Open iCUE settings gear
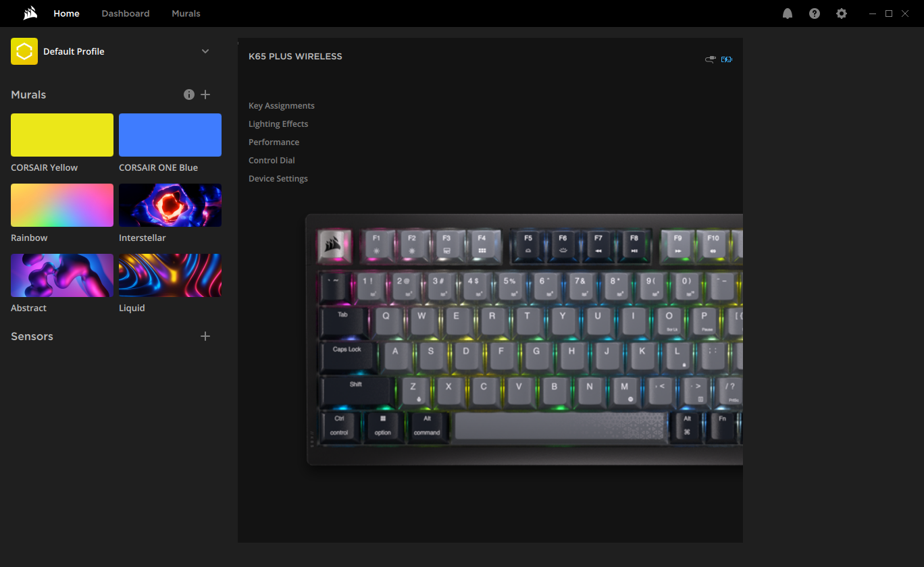Viewport: 924px width, 567px height. click(842, 13)
